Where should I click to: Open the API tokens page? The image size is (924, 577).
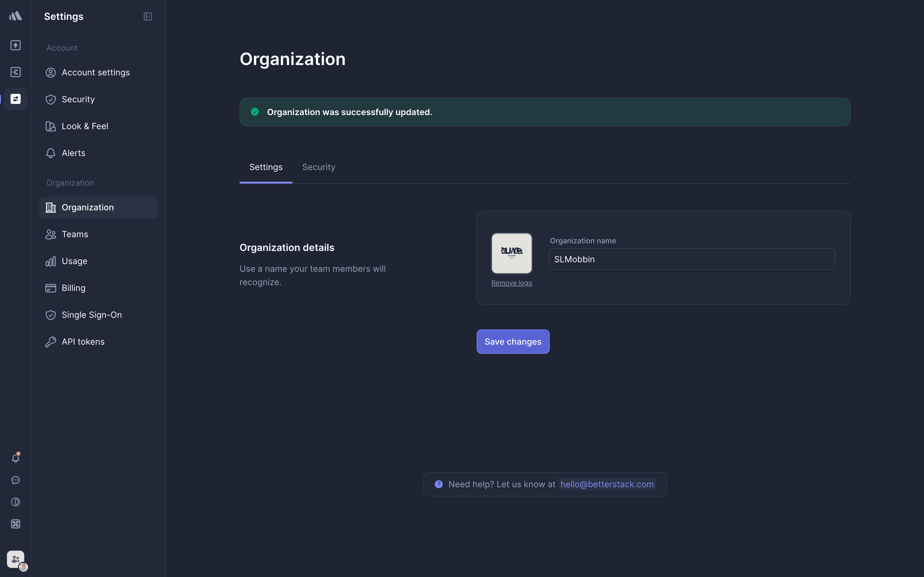click(x=83, y=342)
